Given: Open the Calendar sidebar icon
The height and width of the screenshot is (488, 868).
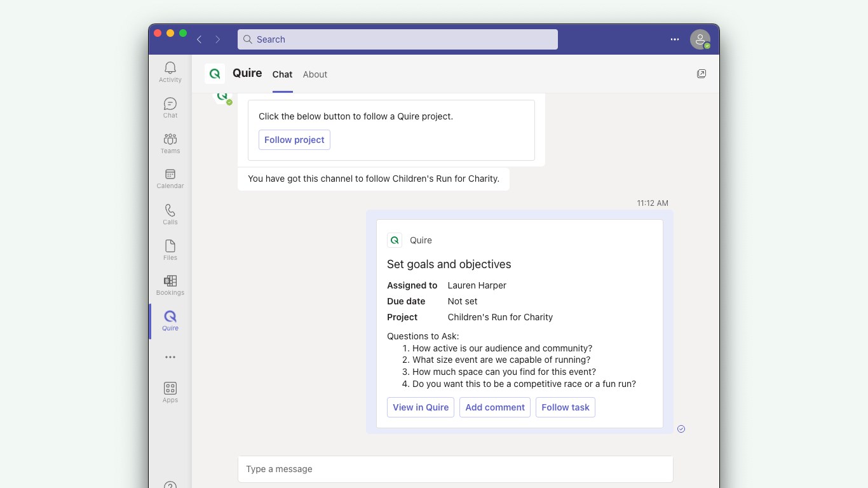Looking at the screenshot, I should coord(170,178).
